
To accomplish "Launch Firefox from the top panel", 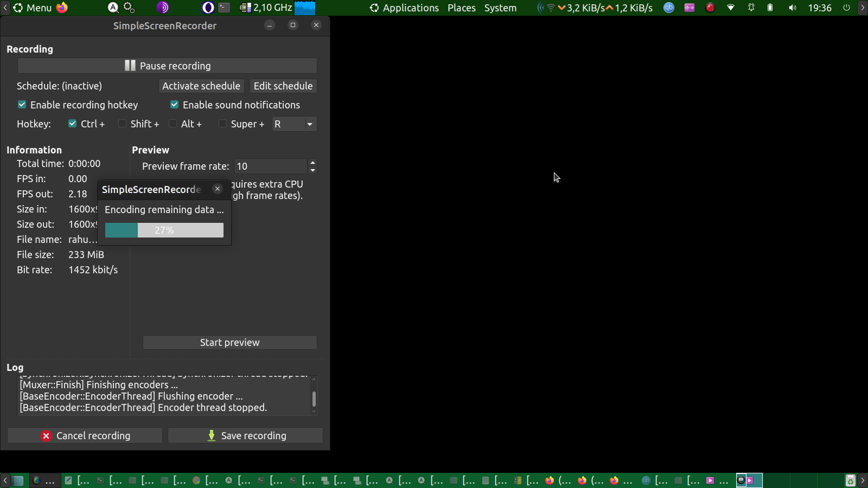I will 62,8.
